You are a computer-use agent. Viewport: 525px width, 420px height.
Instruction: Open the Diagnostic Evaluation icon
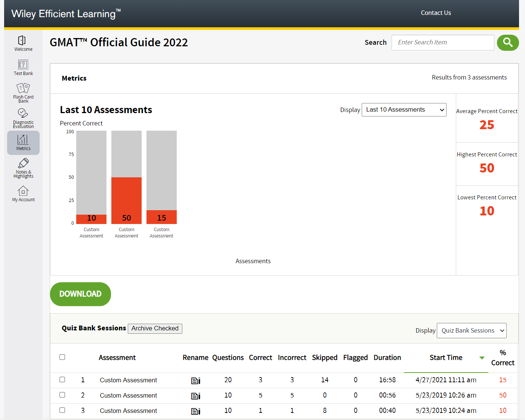point(23,118)
